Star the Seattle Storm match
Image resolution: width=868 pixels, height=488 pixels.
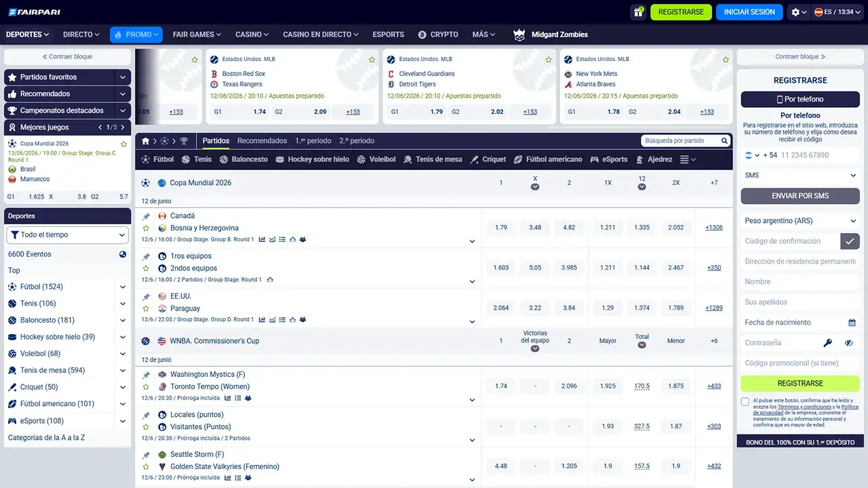[146, 467]
